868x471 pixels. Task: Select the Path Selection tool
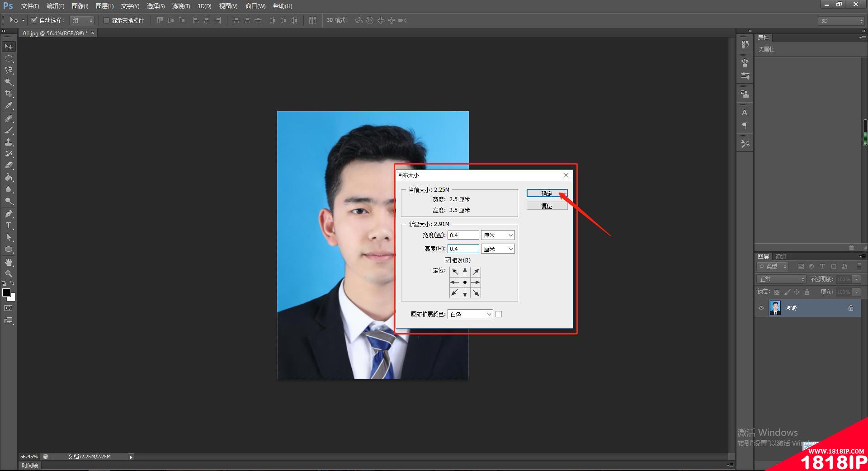tap(9, 237)
